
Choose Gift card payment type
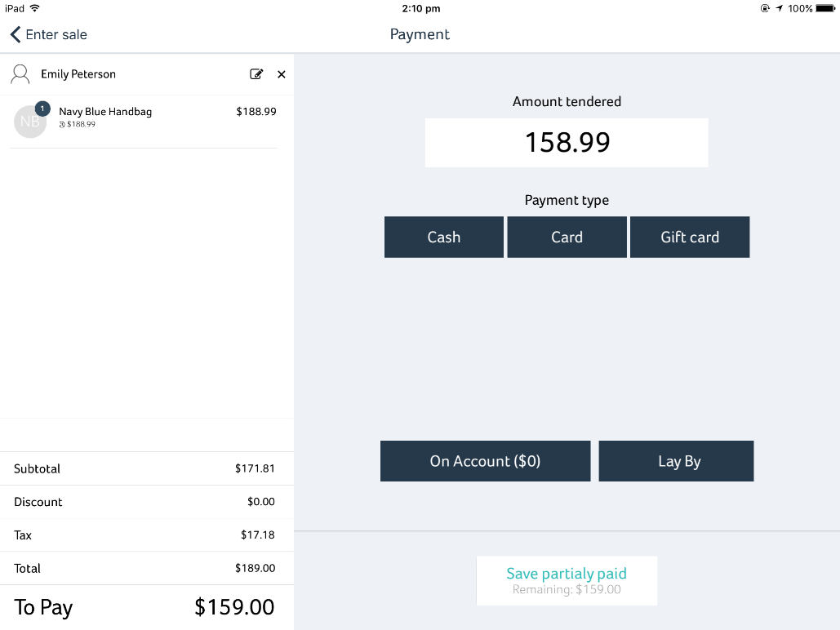pos(690,237)
